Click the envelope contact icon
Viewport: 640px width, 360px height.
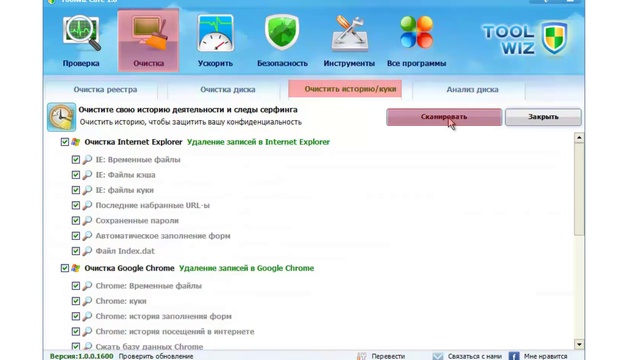point(438,356)
